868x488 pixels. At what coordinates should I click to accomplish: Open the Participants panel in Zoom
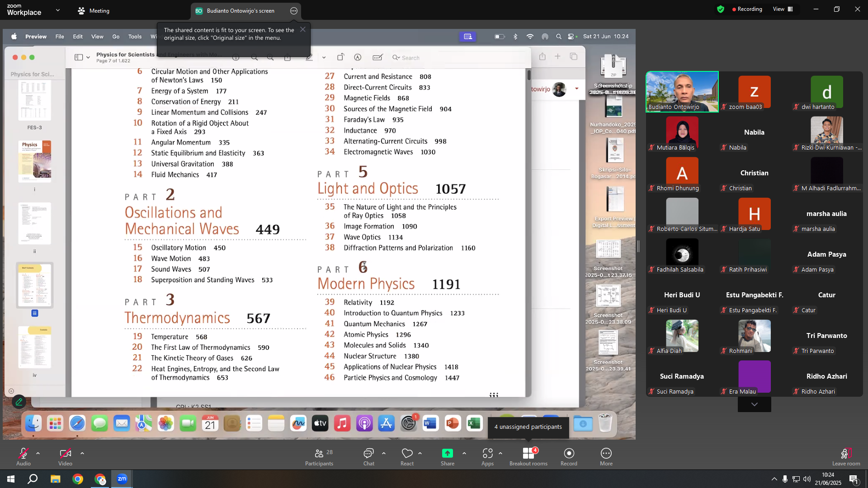click(x=319, y=457)
